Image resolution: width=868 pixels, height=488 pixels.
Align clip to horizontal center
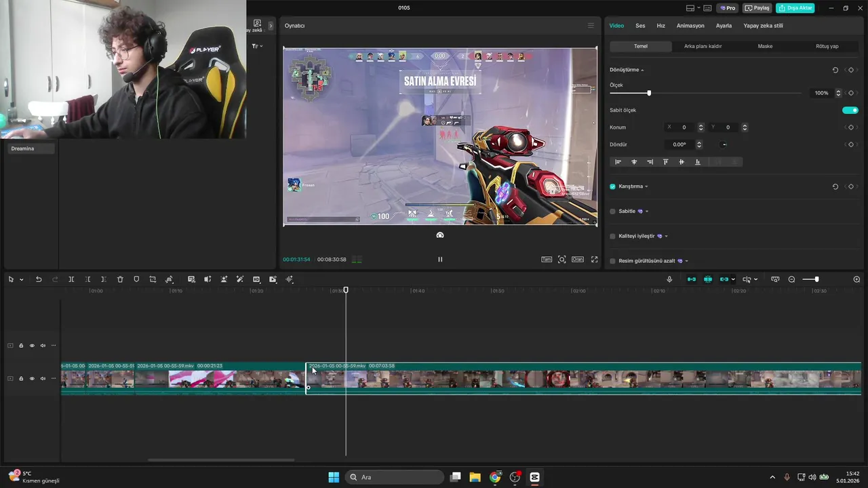tap(634, 162)
